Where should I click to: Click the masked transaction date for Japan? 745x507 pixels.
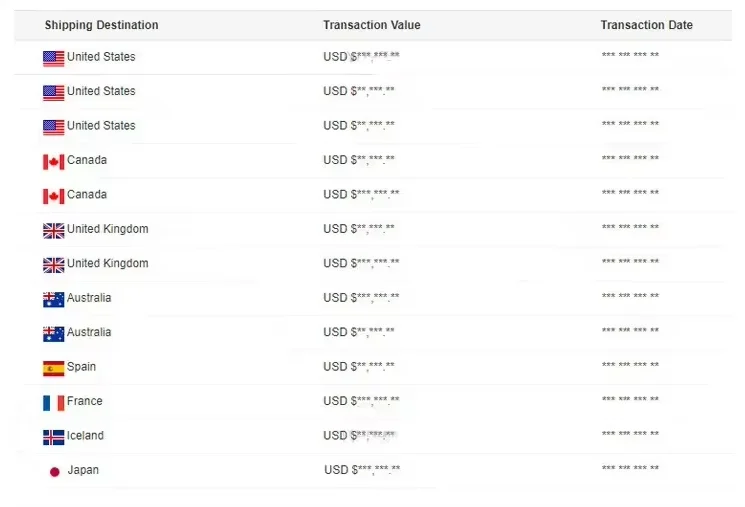630,470
